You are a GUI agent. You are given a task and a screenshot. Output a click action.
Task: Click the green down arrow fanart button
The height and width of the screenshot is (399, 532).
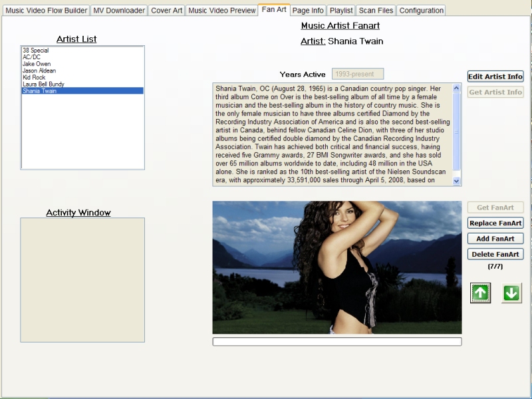click(511, 293)
